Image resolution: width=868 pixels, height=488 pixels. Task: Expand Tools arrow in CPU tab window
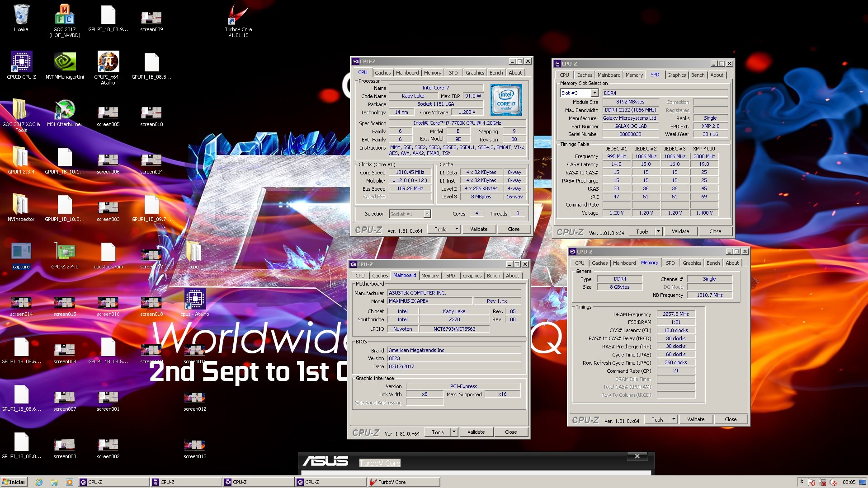pyautogui.click(x=457, y=229)
